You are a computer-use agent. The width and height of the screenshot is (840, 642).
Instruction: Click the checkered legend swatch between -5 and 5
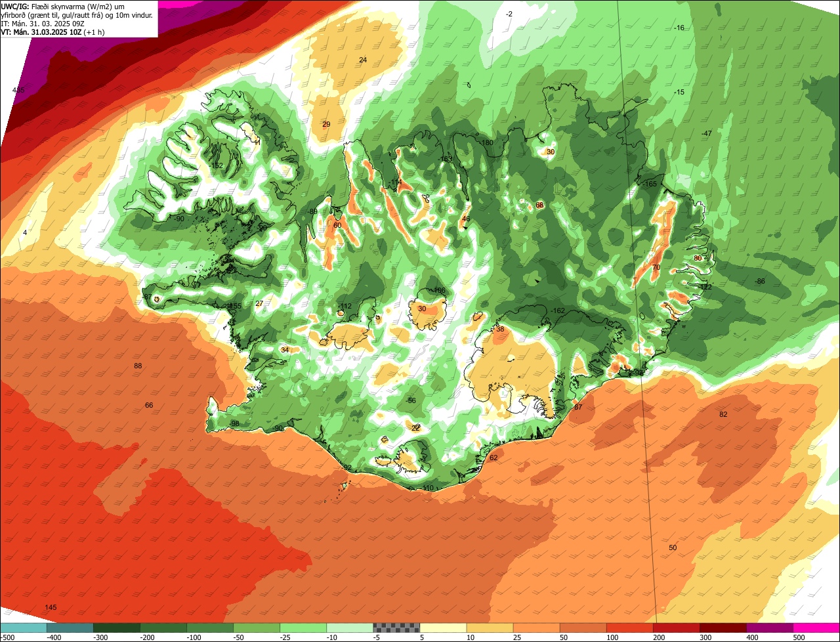pos(396,628)
